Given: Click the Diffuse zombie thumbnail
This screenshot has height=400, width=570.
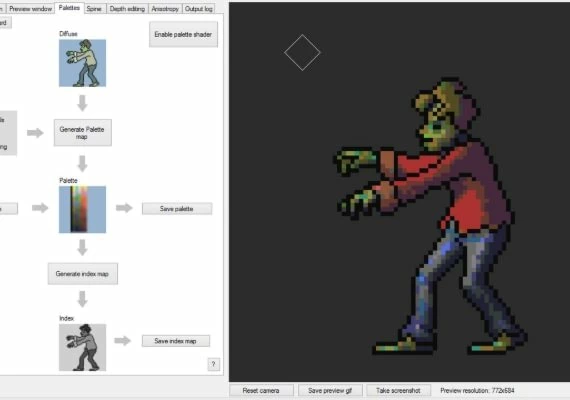Looking at the screenshot, I should coord(83,63).
